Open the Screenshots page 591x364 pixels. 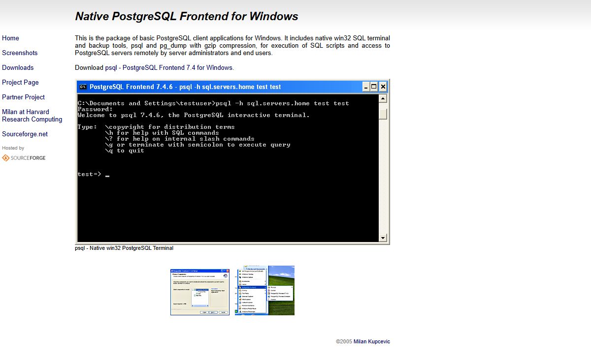(x=20, y=53)
